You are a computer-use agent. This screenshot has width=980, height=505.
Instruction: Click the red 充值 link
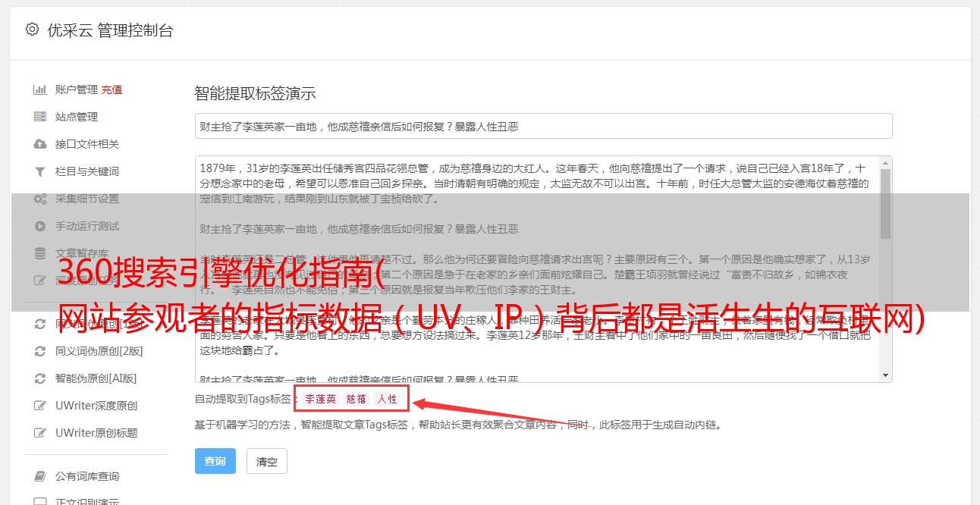(112, 89)
